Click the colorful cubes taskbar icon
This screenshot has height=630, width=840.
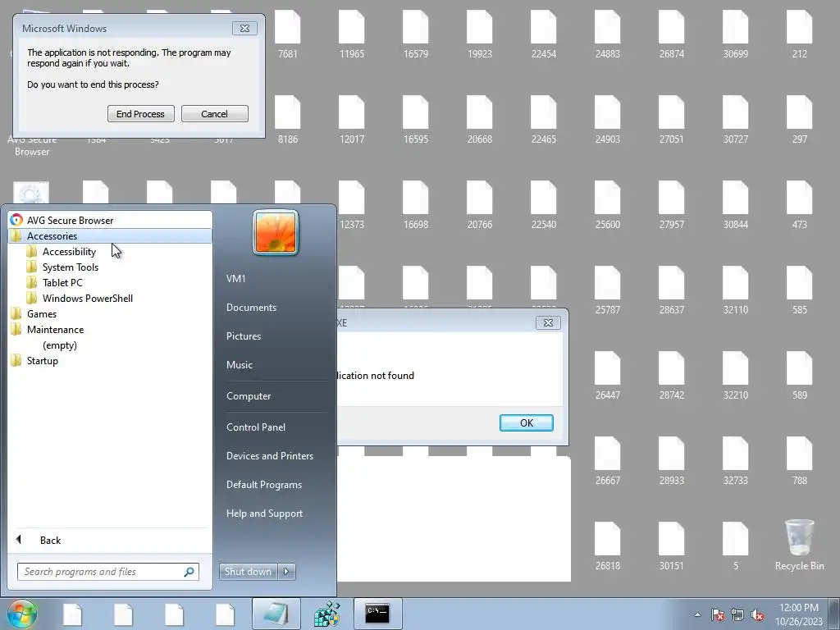click(x=326, y=614)
